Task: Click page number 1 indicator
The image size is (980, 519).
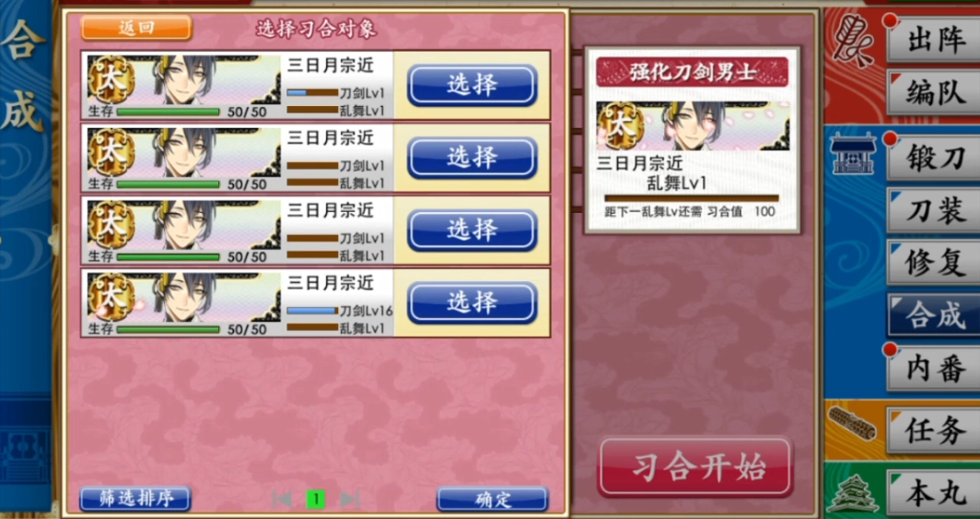Action: [316, 499]
